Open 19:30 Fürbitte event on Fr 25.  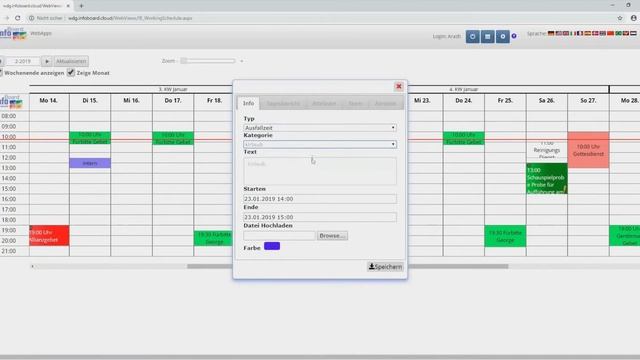tap(505, 236)
